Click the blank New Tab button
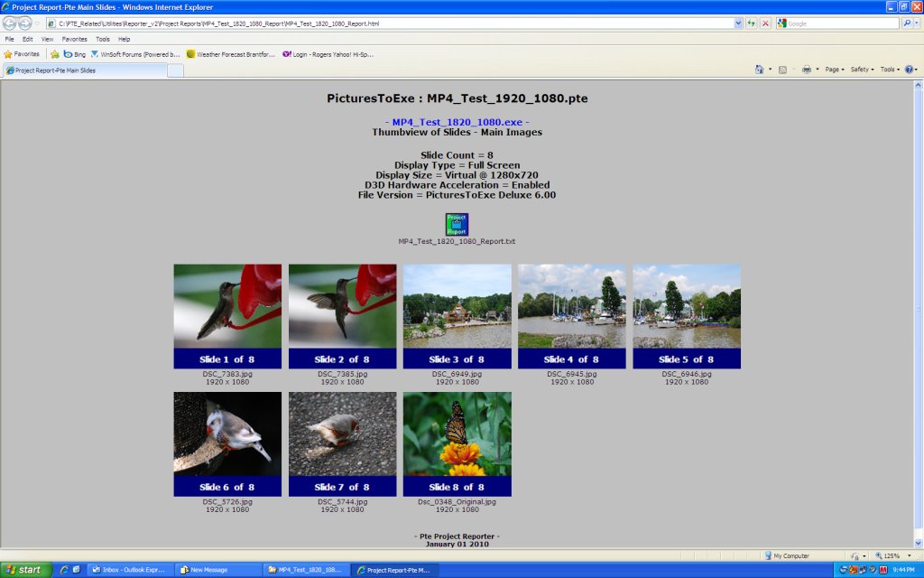 point(176,70)
